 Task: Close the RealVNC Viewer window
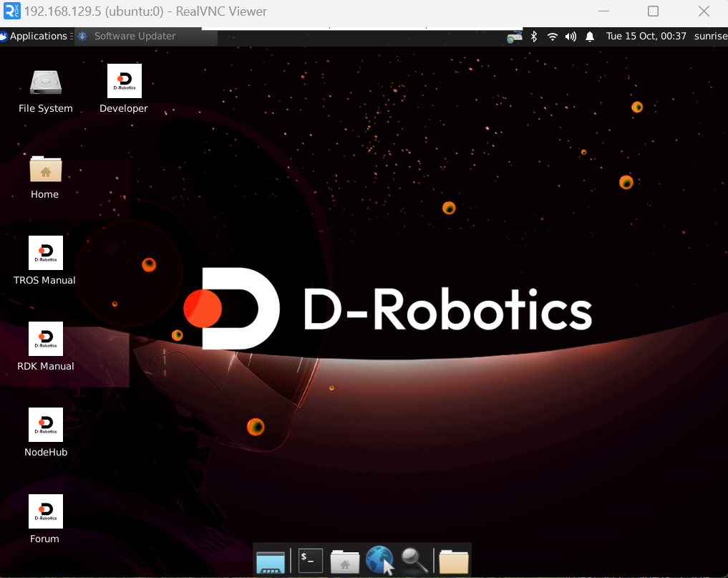pos(704,11)
